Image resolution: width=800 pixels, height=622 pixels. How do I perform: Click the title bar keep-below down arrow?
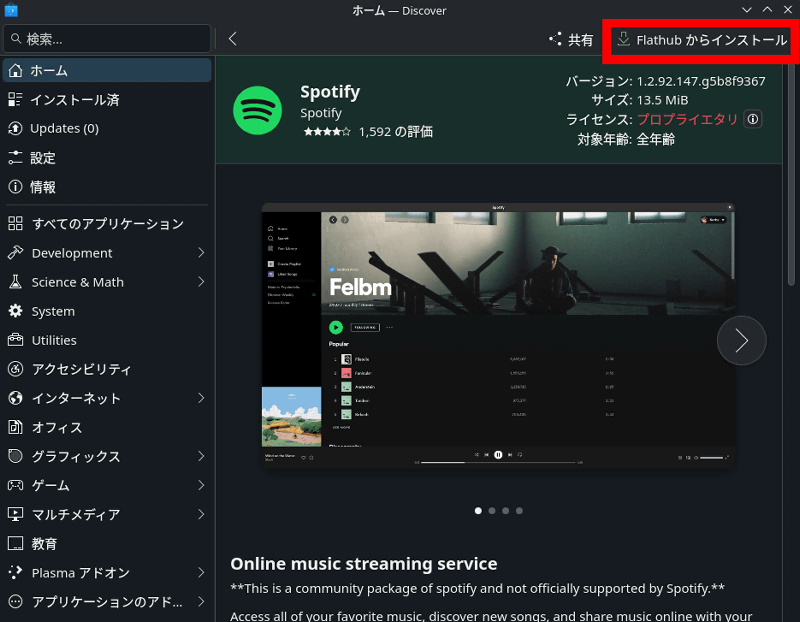746,10
